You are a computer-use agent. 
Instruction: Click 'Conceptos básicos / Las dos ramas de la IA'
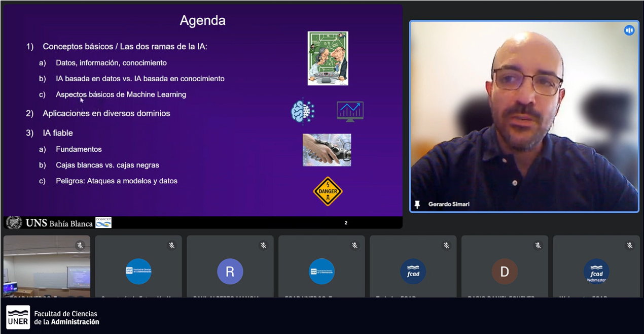[125, 46]
